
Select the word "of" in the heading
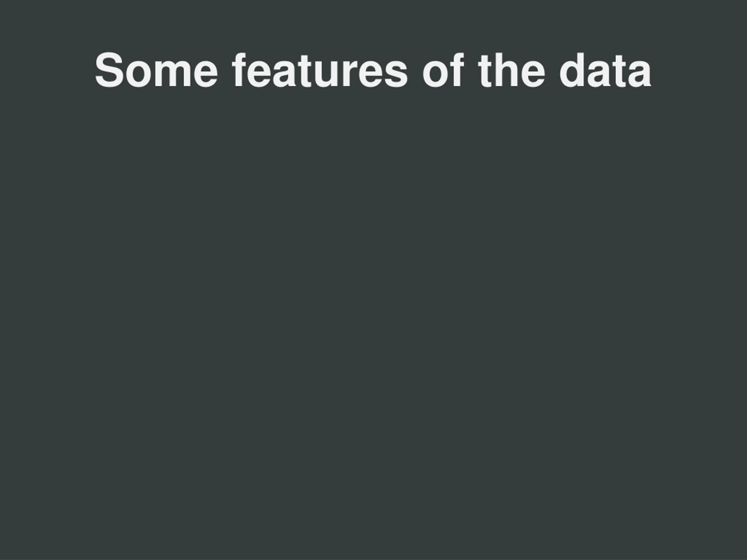coord(443,71)
